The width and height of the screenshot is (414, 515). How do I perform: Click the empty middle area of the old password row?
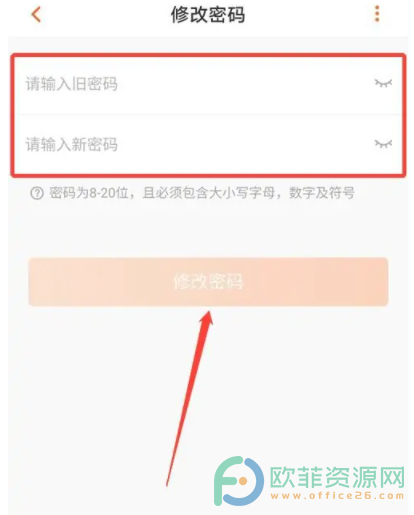245,84
